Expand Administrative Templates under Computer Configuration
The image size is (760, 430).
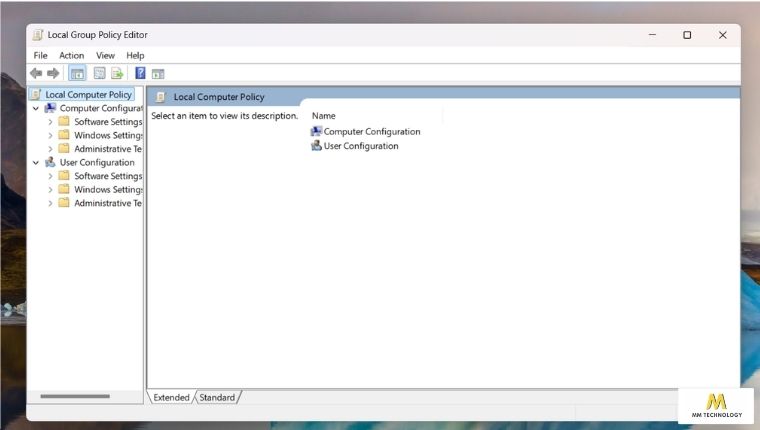point(50,149)
